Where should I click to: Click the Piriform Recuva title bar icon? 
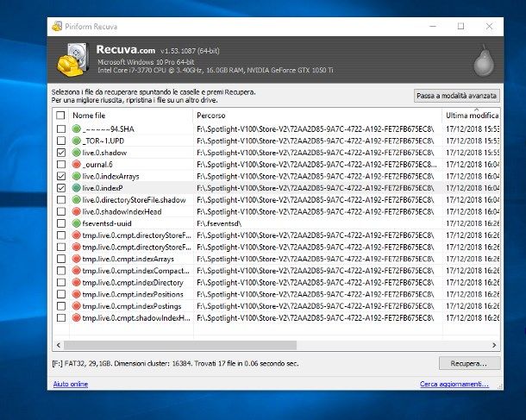57,27
